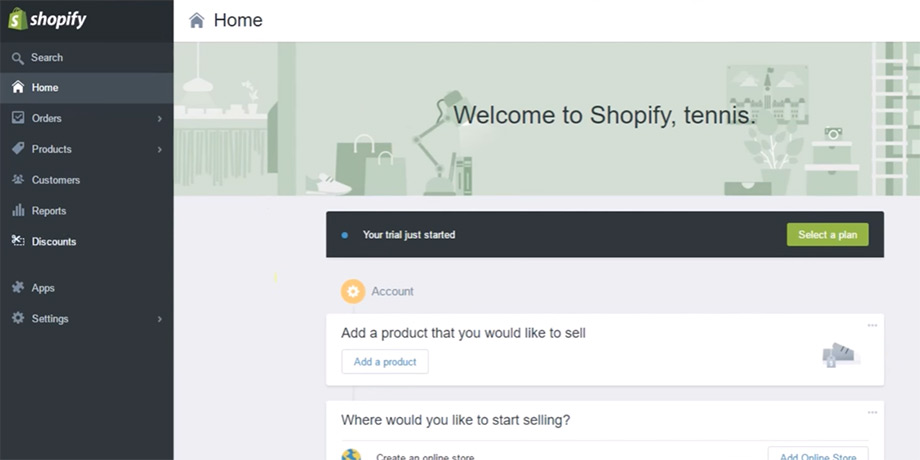Click the Home page title text
The height and width of the screenshot is (460, 920).
tap(238, 20)
